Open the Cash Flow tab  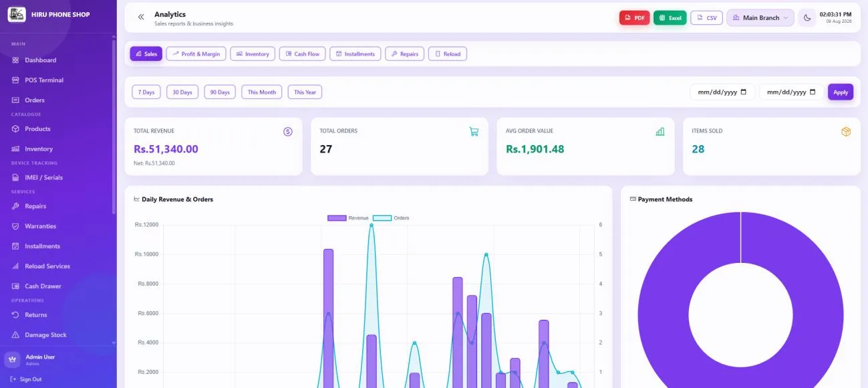tap(302, 54)
